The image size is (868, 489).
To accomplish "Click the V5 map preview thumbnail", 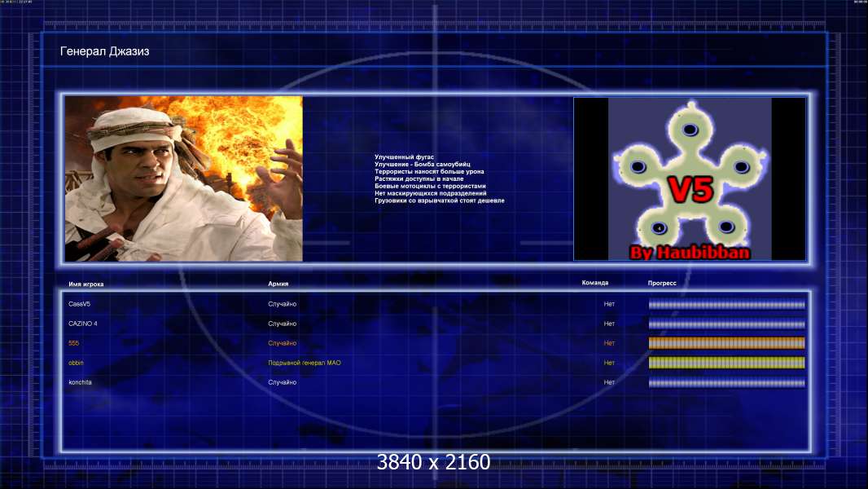I will pos(690,178).
